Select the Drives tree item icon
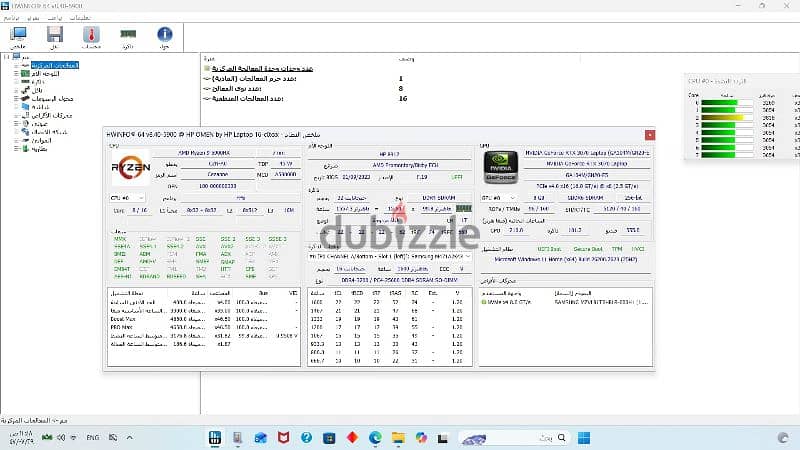This screenshot has width=800, height=450. [25, 115]
